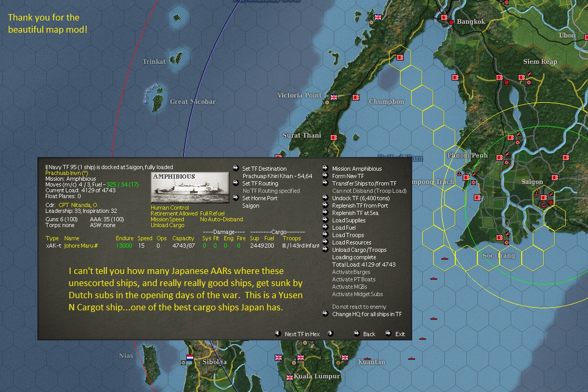Click the Capacity column header

pos(183,238)
